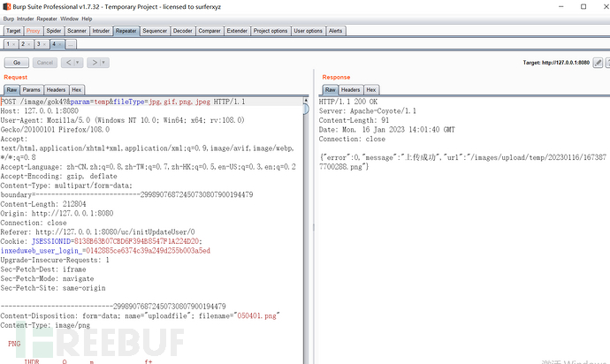Open the Help menu
610x364 pixels.
tap(87, 19)
